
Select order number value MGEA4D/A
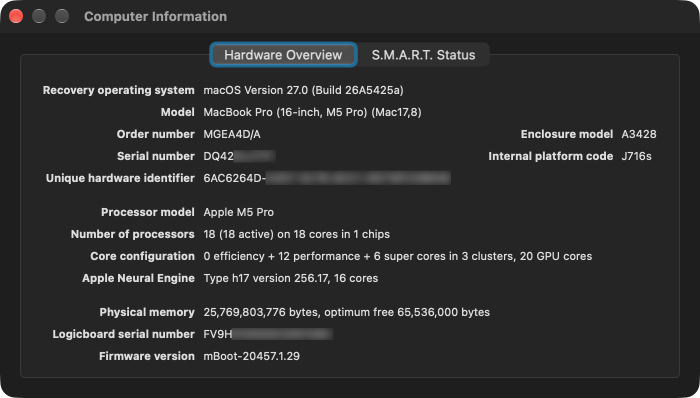[x=232, y=134]
